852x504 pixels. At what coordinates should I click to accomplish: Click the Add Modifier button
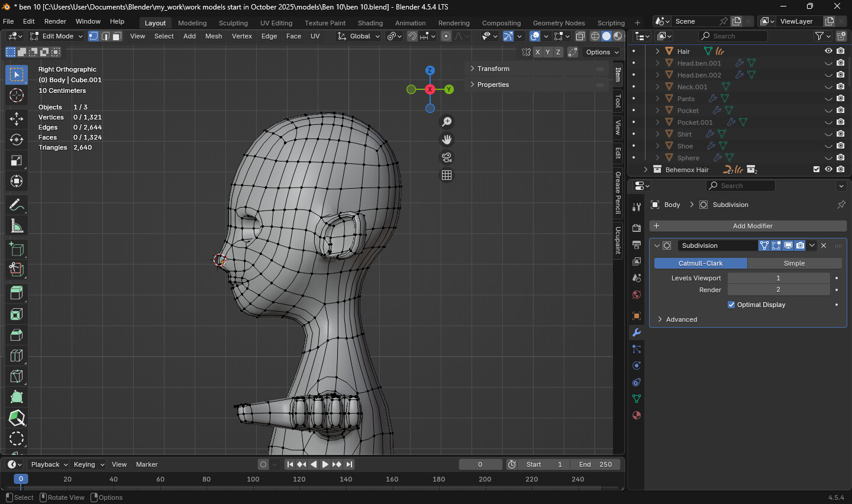tap(748, 226)
